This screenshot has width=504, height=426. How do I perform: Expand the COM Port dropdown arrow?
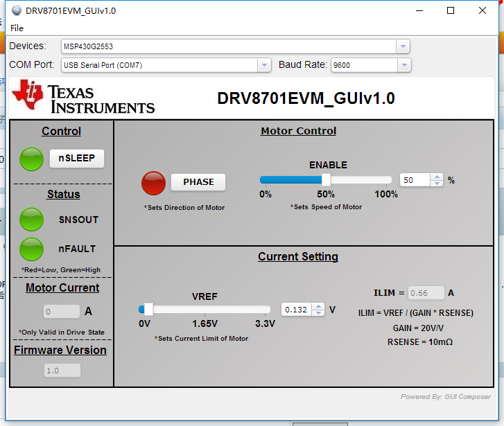[x=264, y=65]
